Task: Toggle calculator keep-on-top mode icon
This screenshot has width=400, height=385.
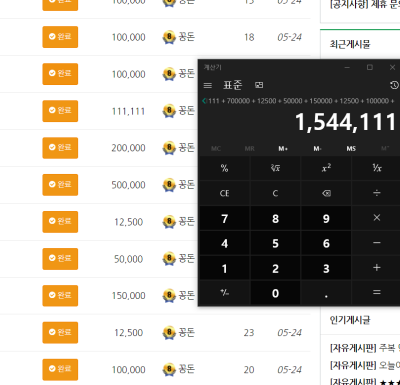Action: coord(259,85)
